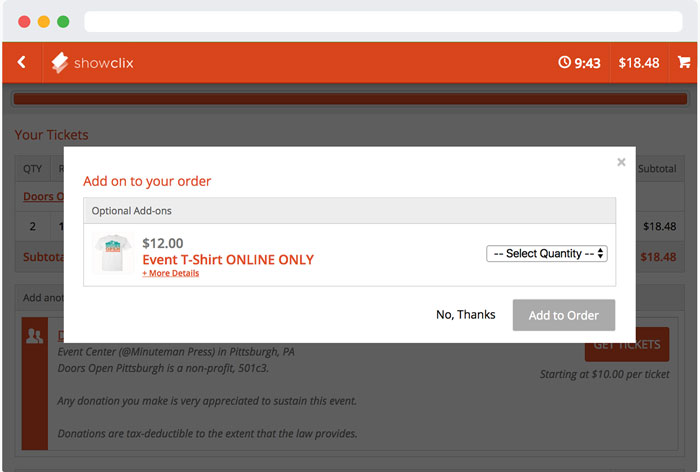The width and height of the screenshot is (700, 472).
Task: Click the Event T-Shirt thumbnail image
Action: click(x=113, y=254)
